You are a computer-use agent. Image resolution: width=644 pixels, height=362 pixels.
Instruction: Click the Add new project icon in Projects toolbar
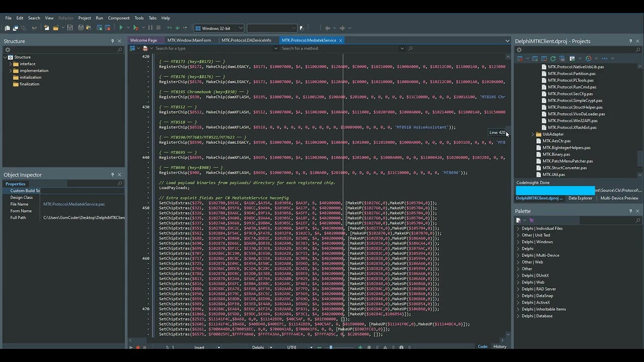coord(535,58)
